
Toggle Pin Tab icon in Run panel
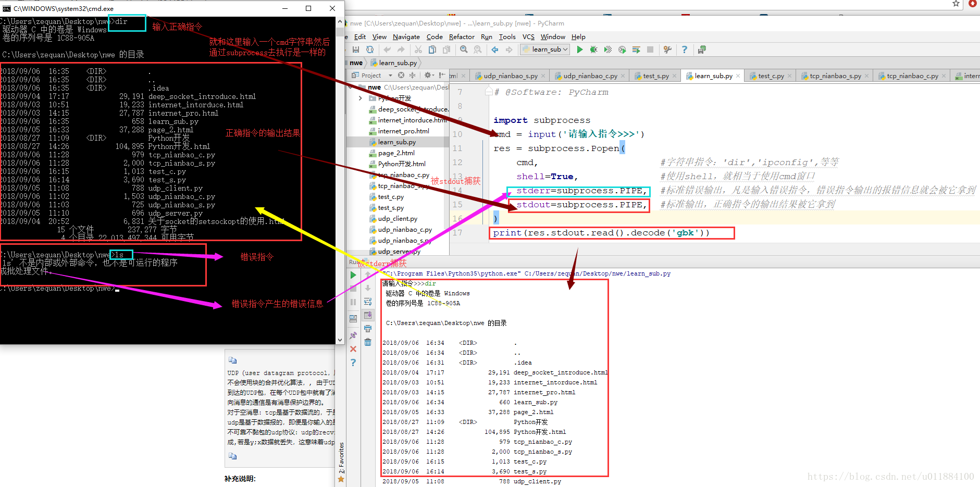pos(353,335)
